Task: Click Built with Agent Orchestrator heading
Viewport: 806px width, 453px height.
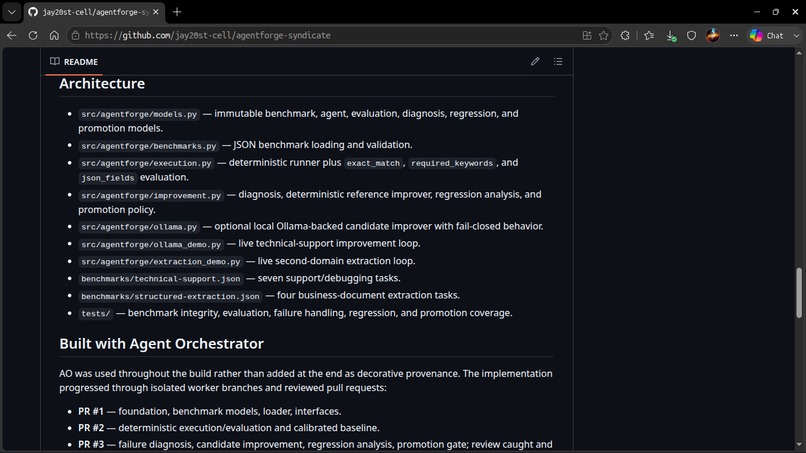Action: (161, 343)
